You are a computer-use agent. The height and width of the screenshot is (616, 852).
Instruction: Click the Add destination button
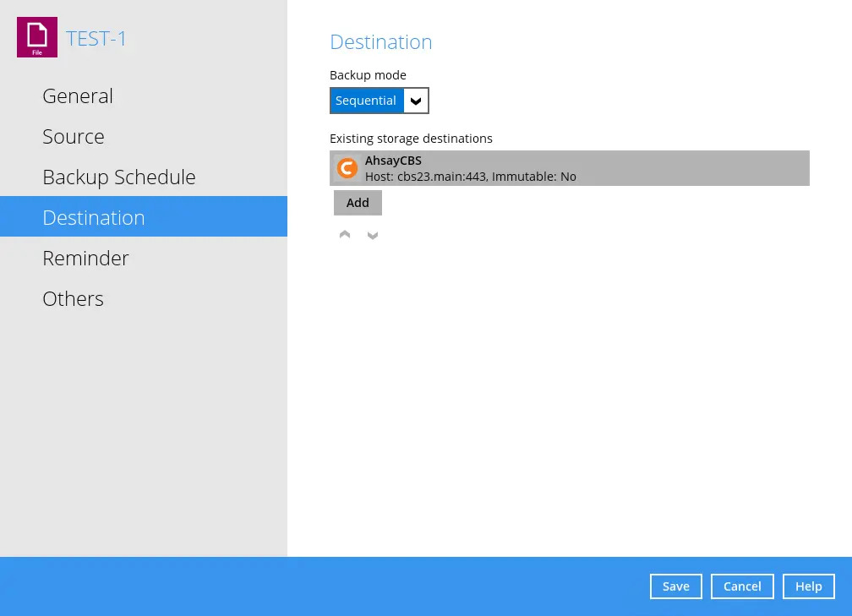point(358,203)
